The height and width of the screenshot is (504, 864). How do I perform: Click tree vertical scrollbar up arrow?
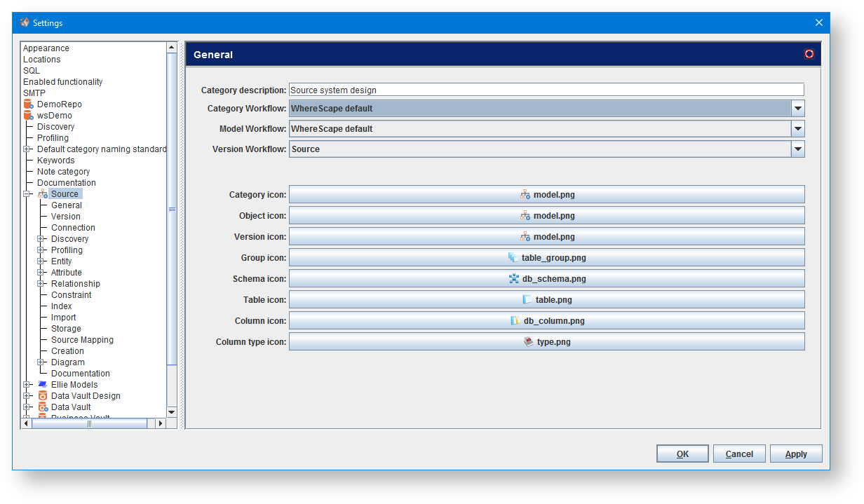pos(172,48)
